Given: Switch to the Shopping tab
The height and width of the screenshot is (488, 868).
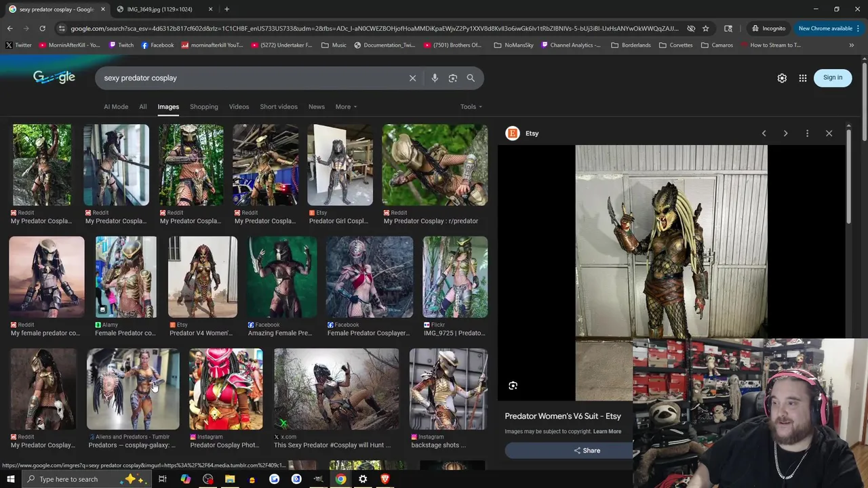Looking at the screenshot, I should (204, 106).
